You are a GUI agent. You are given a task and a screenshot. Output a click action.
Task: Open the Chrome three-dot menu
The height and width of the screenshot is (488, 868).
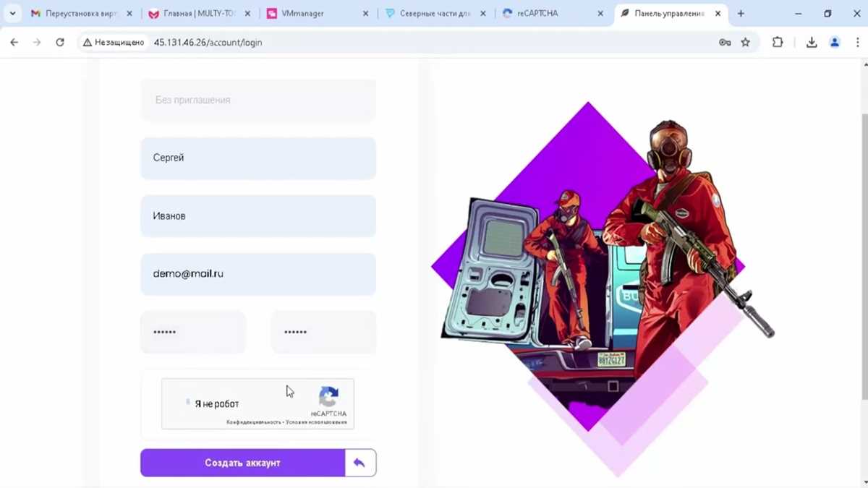pos(858,43)
